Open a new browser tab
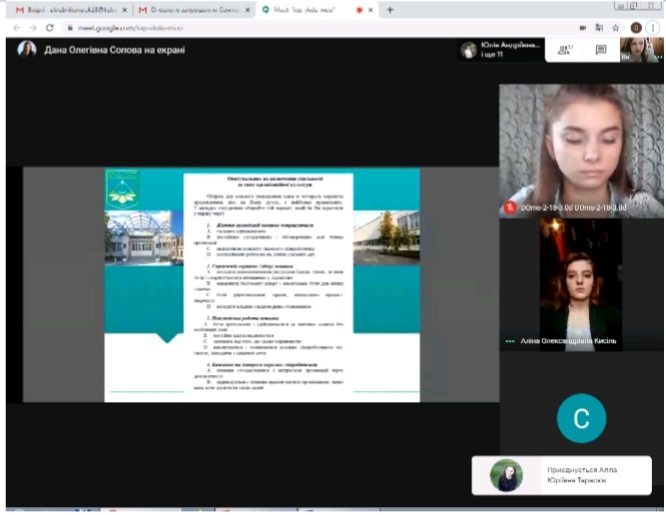 coord(390,10)
